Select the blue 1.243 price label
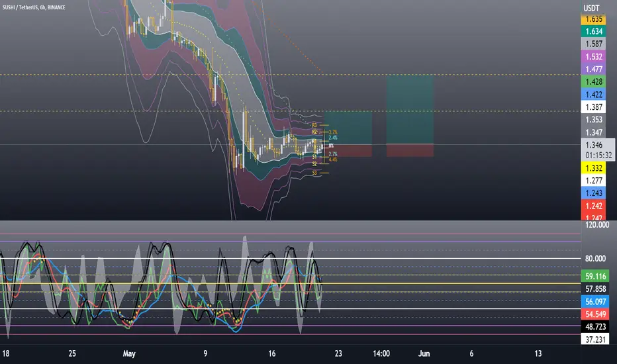617x364 pixels. (593, 193)
